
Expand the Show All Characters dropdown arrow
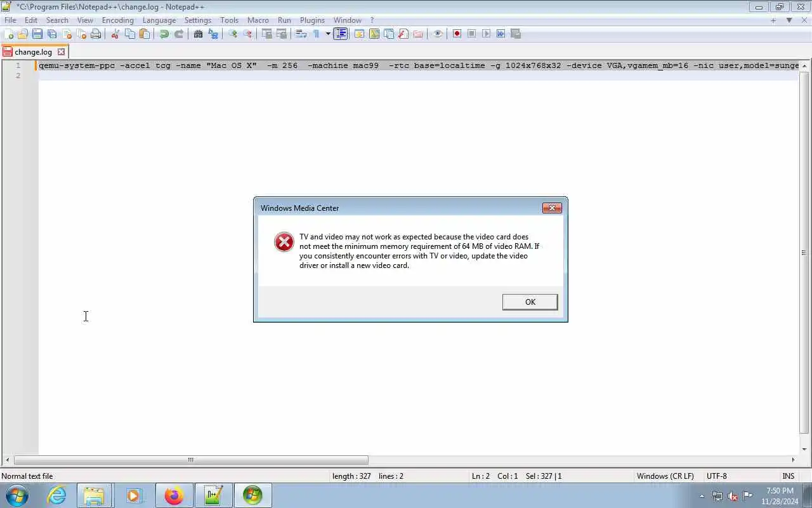(x=328, y=34)
